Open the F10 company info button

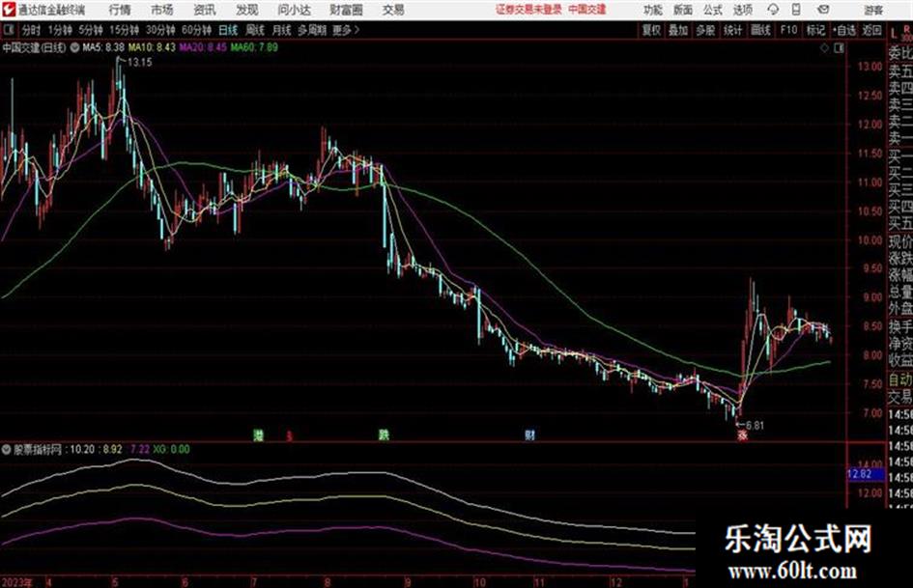click(x=788, y=30)
